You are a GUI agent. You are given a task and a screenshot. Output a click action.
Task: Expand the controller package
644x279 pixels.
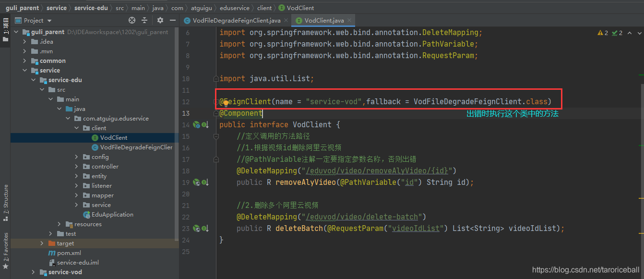click(x=77, y=167)
